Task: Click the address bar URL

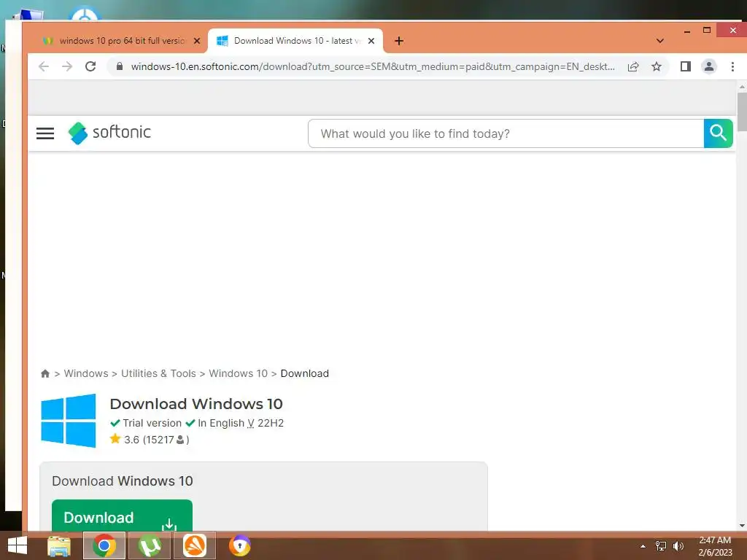Action: pyautogui.click(x=373, y=66)
